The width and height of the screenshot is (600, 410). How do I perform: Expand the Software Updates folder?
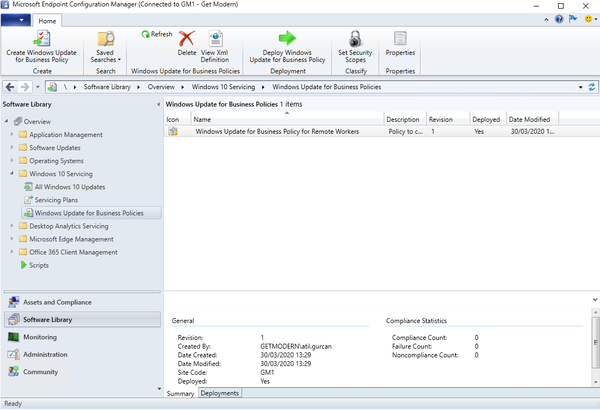[12, 147]
